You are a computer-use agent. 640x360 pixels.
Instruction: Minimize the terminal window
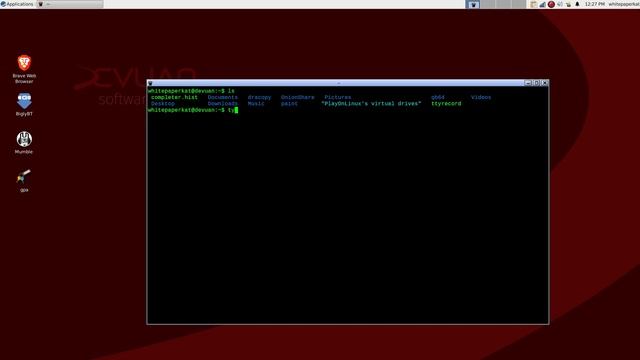528,83
